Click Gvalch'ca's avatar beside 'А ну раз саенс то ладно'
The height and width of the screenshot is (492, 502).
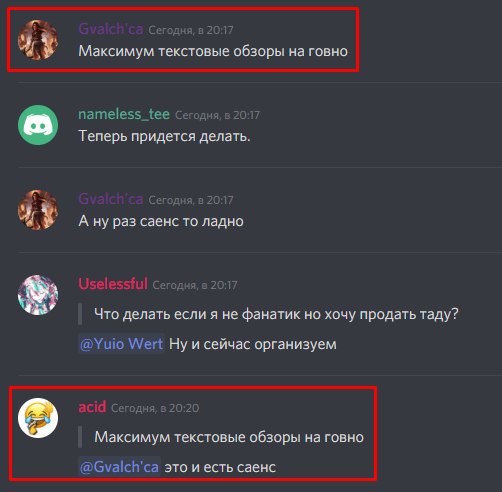tap(38, 210)
